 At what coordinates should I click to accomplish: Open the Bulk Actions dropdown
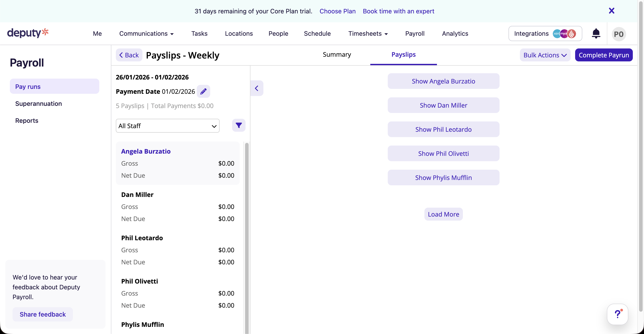(545, 55)
